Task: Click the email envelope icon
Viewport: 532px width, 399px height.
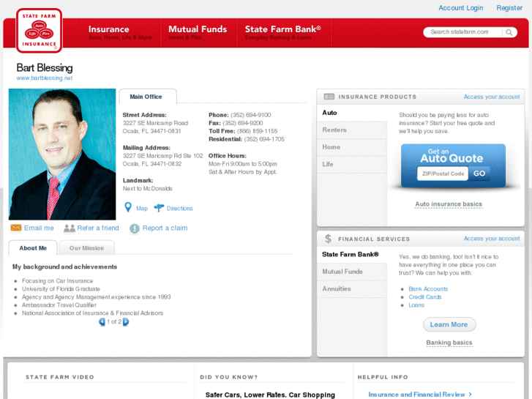Action: [16, 228]
